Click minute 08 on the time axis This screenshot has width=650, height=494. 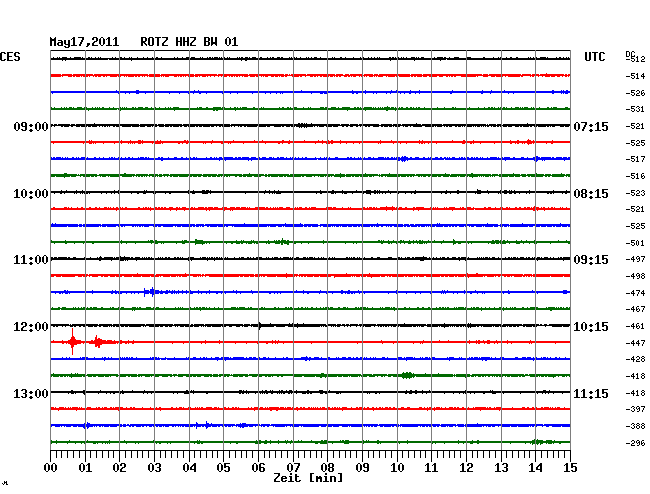327,467
